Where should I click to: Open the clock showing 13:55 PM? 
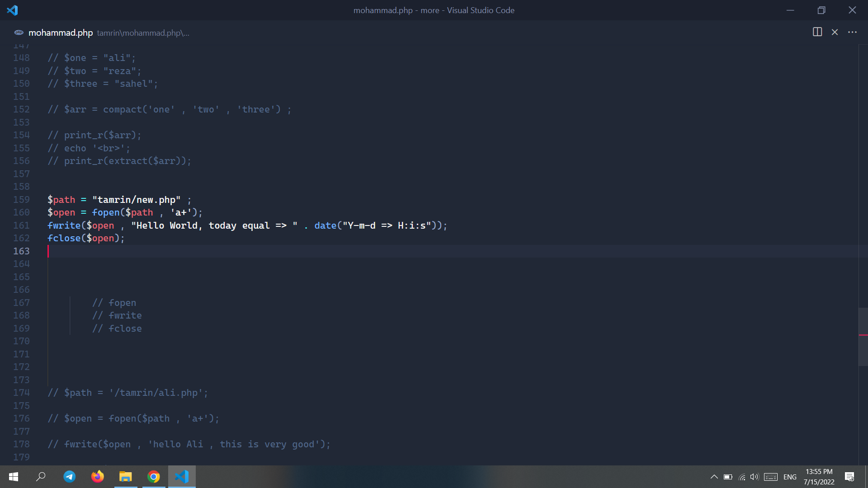tap(819, 477)
